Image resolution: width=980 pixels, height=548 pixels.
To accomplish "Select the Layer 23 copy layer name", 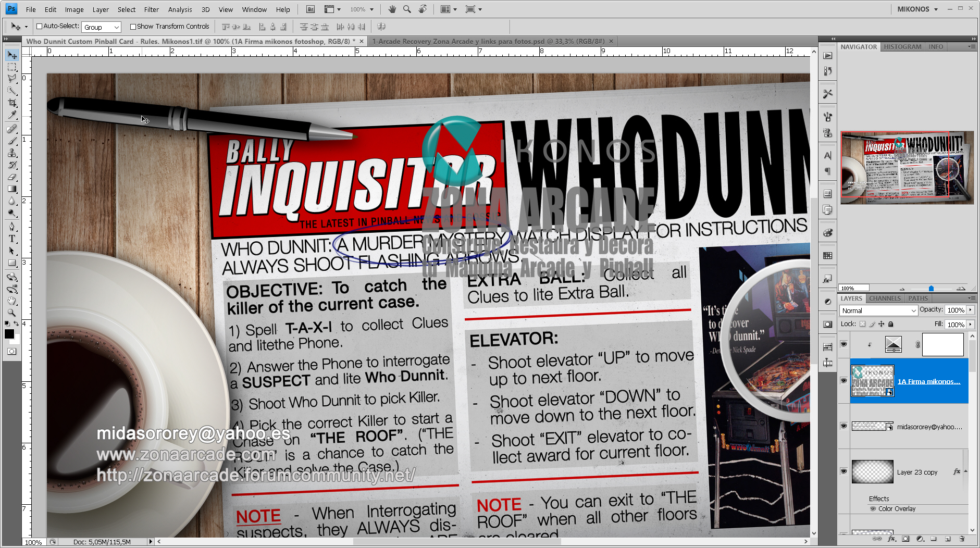I will tap(917, 472).
